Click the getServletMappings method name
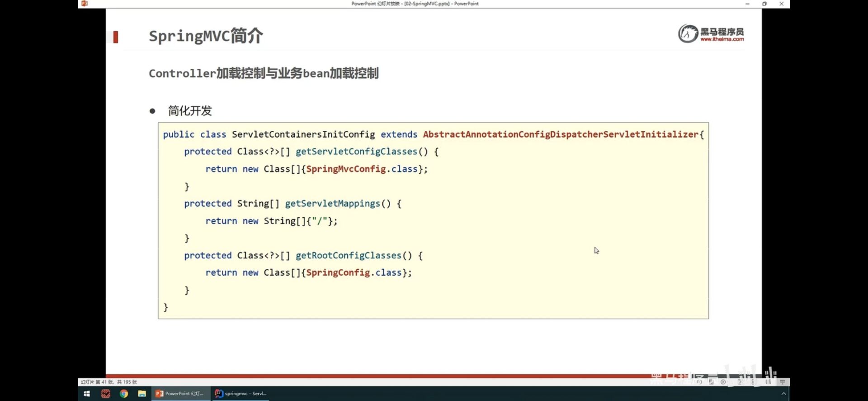This screenshot has width=868, height=401. pyautogui.click(x=332, y=204)
